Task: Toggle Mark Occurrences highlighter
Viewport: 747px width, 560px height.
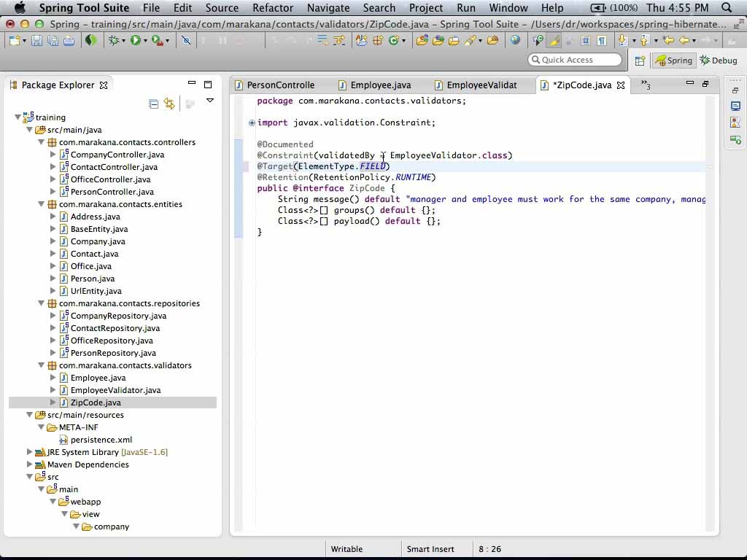Action: pyautogui.click(x=554, y=41)
